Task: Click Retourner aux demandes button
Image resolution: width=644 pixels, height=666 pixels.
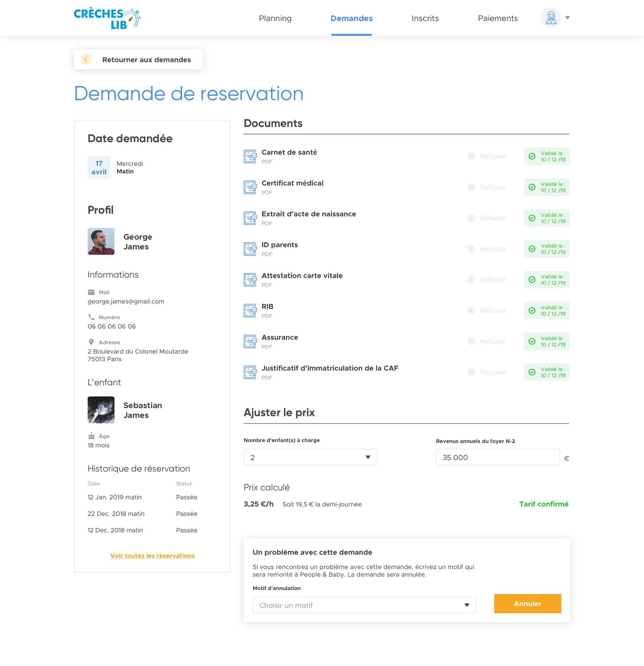Action: (x=139, y=59)
